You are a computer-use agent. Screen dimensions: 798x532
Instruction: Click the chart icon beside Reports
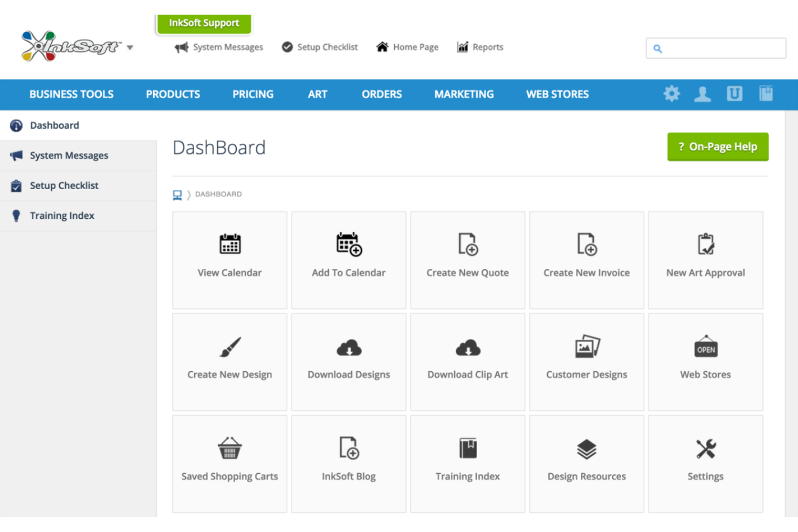[x=463, y=47]
